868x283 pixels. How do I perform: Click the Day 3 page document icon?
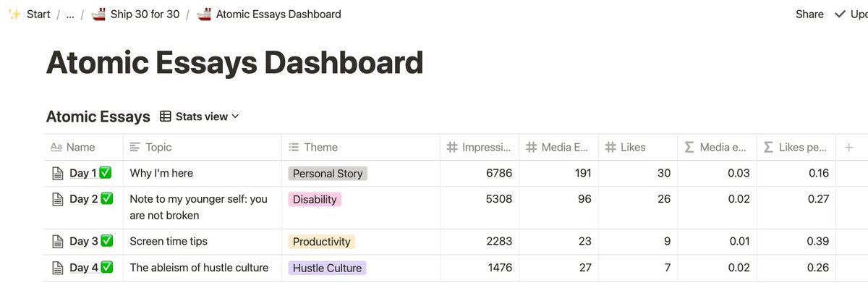click(57, 242)
